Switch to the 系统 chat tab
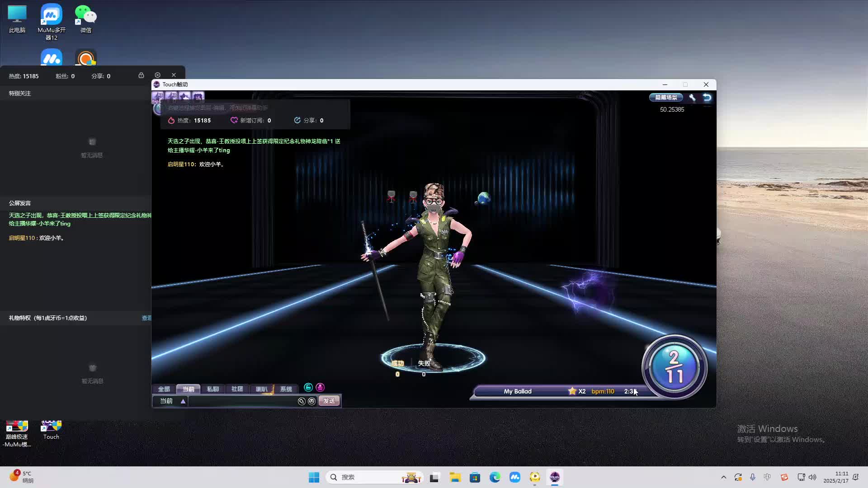868x488 pixels. point(286,389)
